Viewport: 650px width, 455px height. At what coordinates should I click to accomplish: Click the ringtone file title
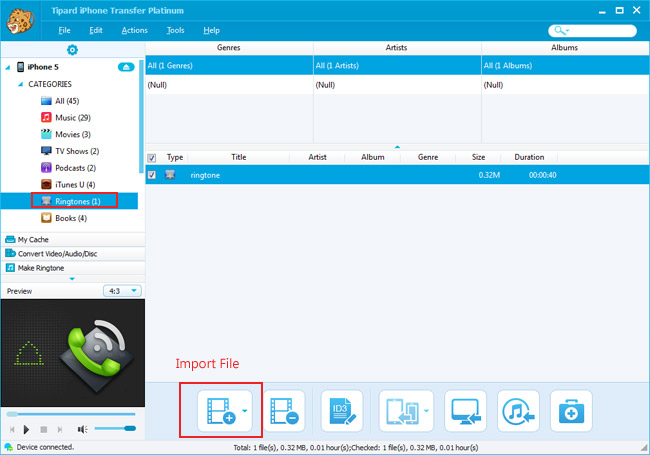click(x=205, y=175)
